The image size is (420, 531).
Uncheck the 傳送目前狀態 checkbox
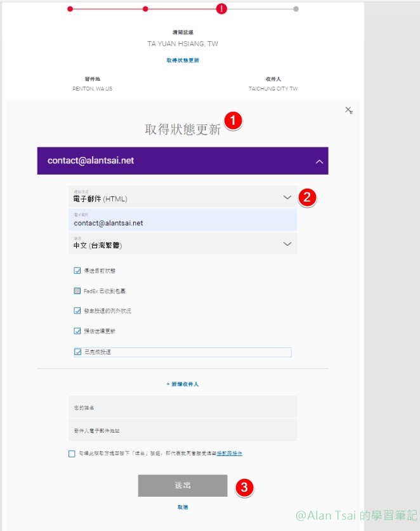click(x=77, y=271)
